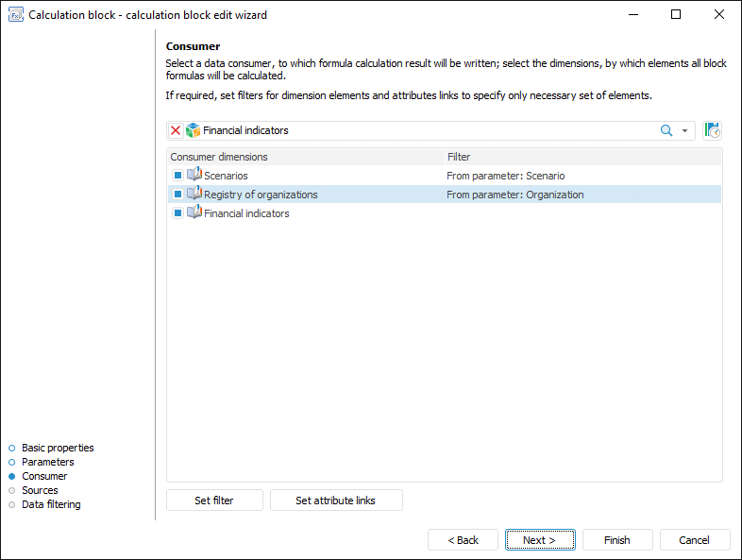
Task: Click the Next button
Action: [539, 540]
